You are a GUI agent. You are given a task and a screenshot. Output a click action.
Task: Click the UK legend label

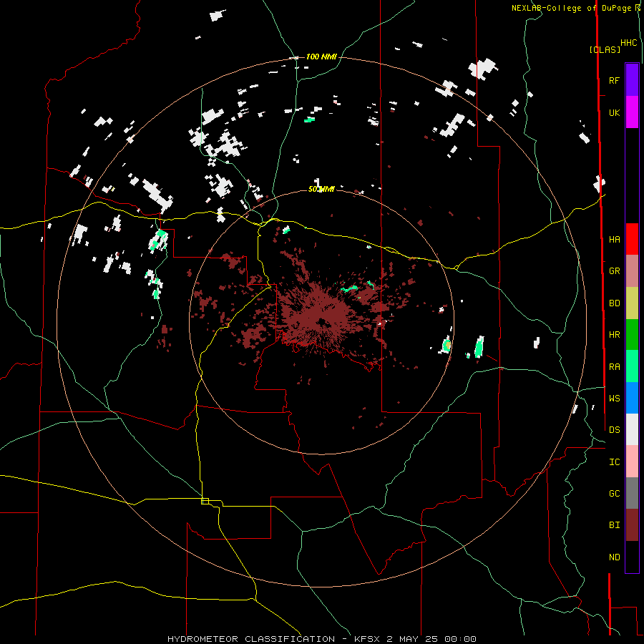coord(614,112)
